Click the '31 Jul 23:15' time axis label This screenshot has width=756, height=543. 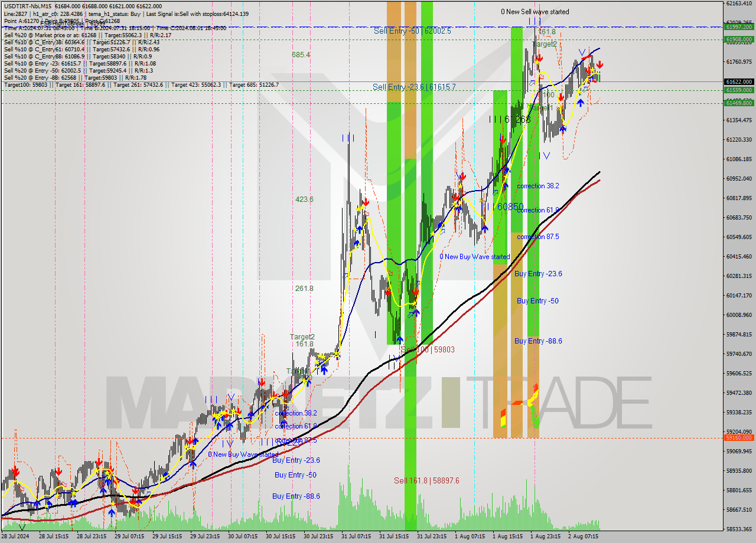[432, 537]
